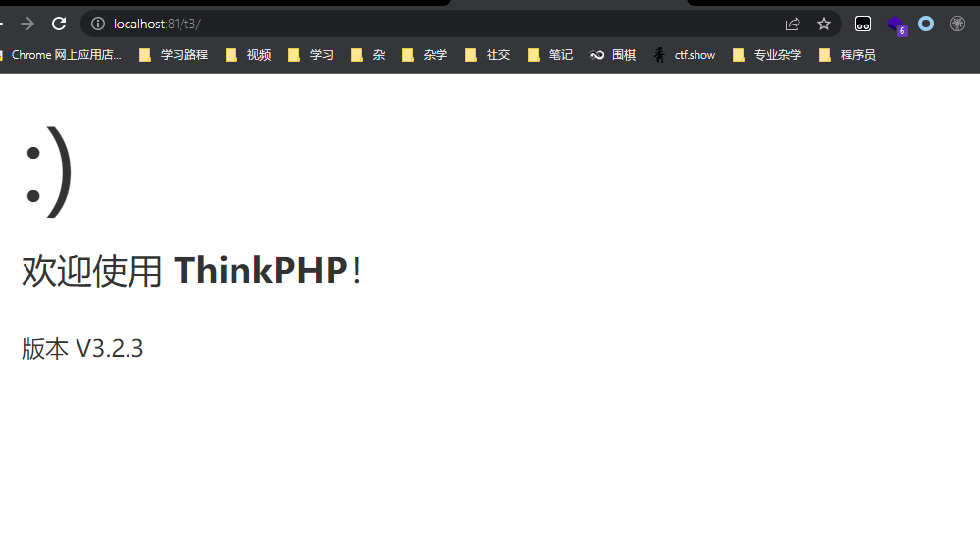Image resolution: width=980 pixels, height=549 pixels.
Task: Share this page icon
Action: (x=793, y=24)
